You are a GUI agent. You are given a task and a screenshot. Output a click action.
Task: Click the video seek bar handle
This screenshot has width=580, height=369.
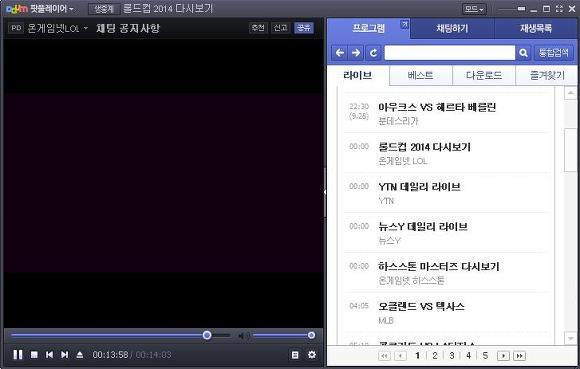point(207,335)
